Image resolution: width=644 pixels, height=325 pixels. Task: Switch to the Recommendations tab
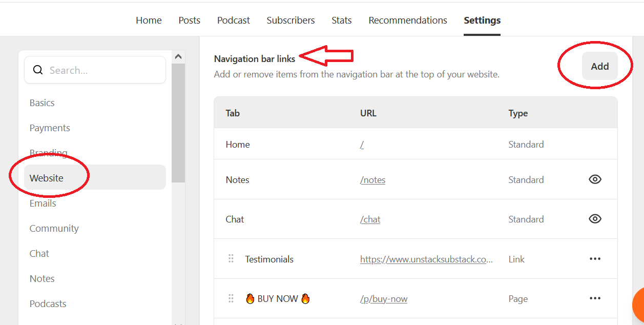click(x=407, y=20)
